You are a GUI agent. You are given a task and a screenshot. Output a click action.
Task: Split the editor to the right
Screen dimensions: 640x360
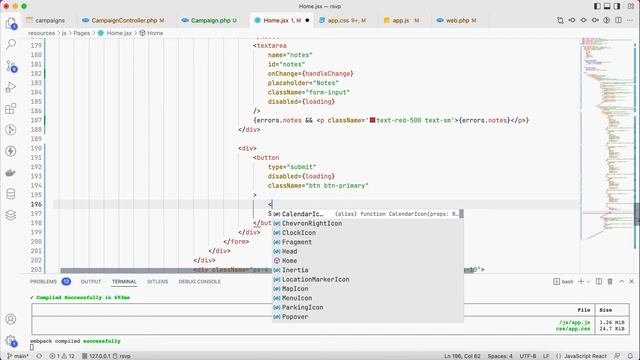click(x=618, y=20)
